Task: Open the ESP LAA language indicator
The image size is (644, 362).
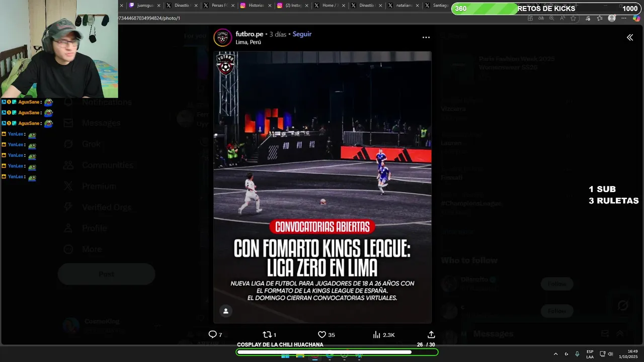Action: (x=590, y=354)
